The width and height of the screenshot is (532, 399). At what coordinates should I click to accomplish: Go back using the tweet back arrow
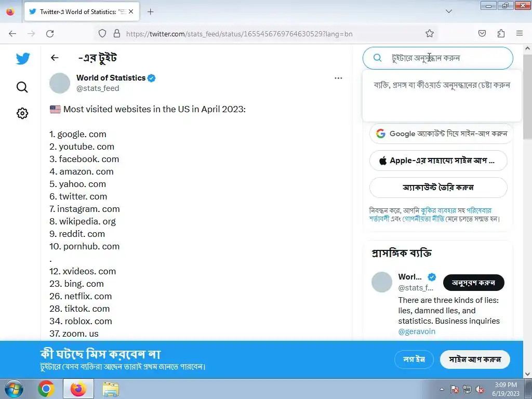pos(55,58)
